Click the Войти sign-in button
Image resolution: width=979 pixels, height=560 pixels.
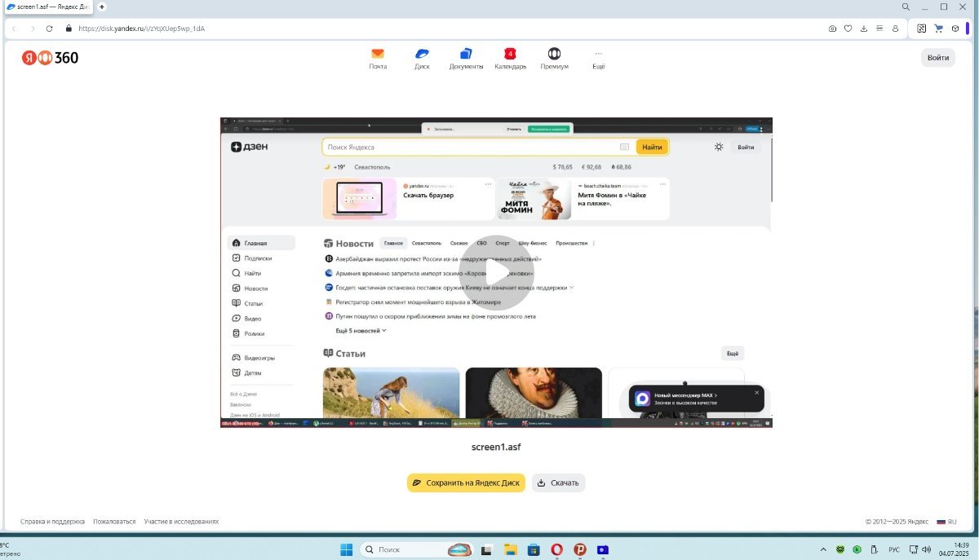[x=938, y=58]
